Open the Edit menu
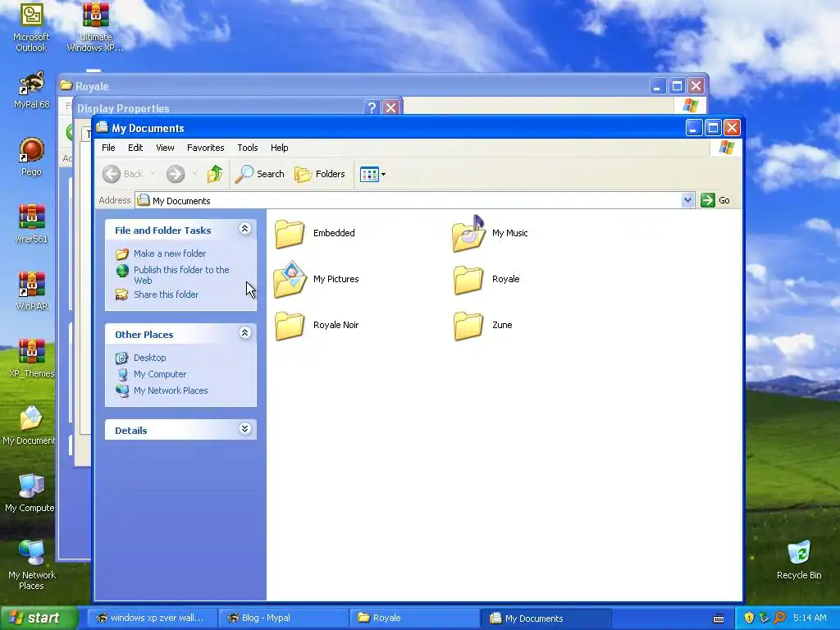 coord(135,148)
